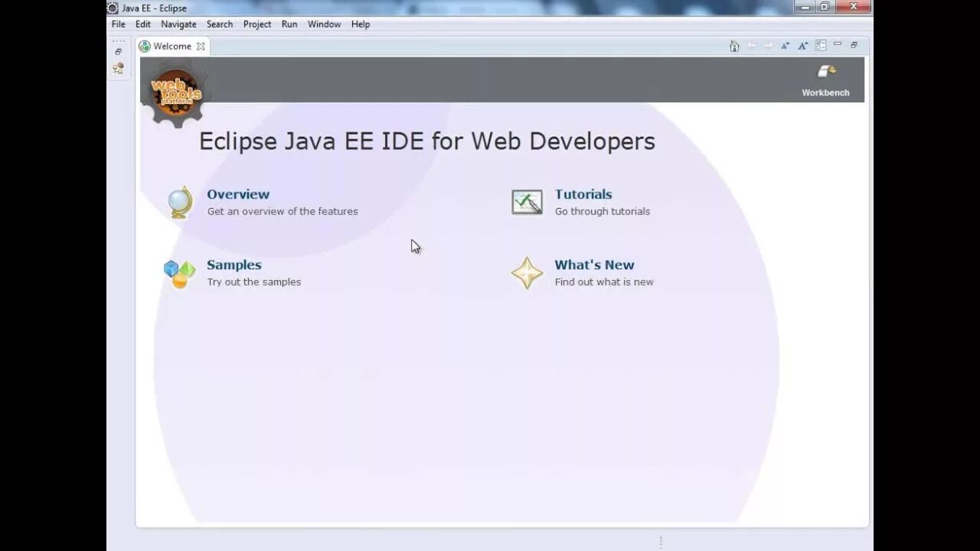Click the Home icon in Welcome toolbar
The image size is (980, 551).
coord(734,46)
